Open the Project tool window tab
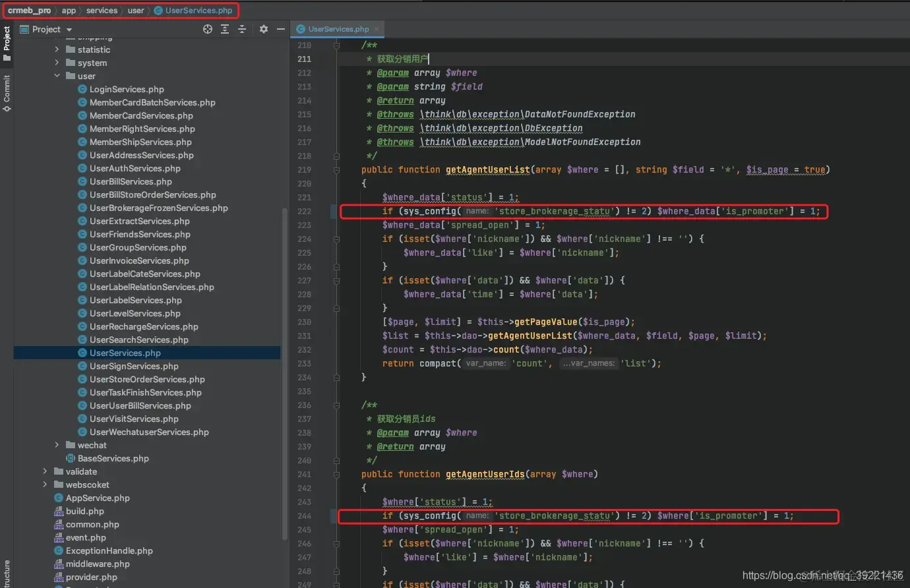The width and height of the screenshot is (910, 588). (7, 43)
